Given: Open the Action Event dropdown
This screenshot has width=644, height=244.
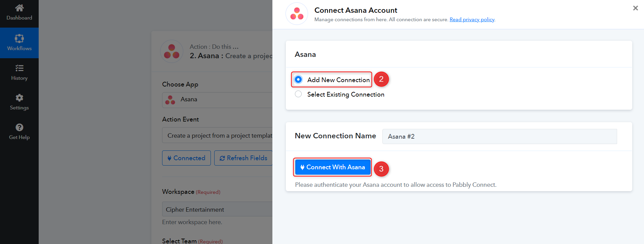Looking at the screenshot, I should tap(217, 135).
